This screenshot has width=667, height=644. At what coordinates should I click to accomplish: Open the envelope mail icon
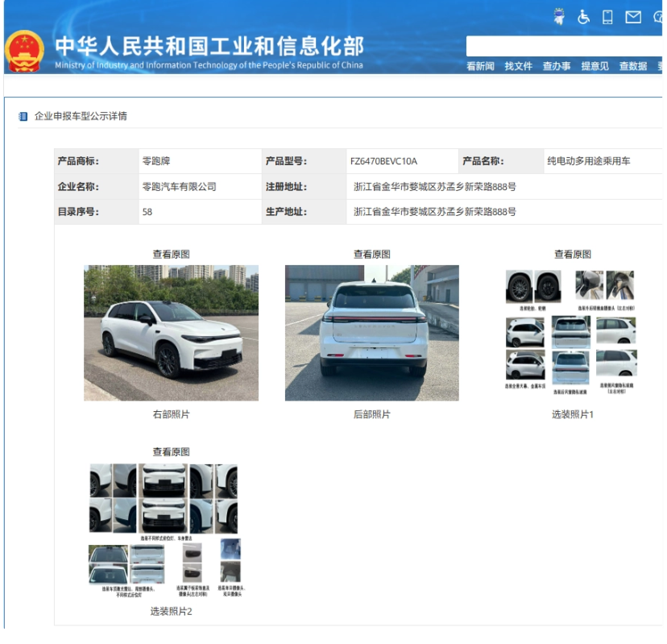coord(633,17)
